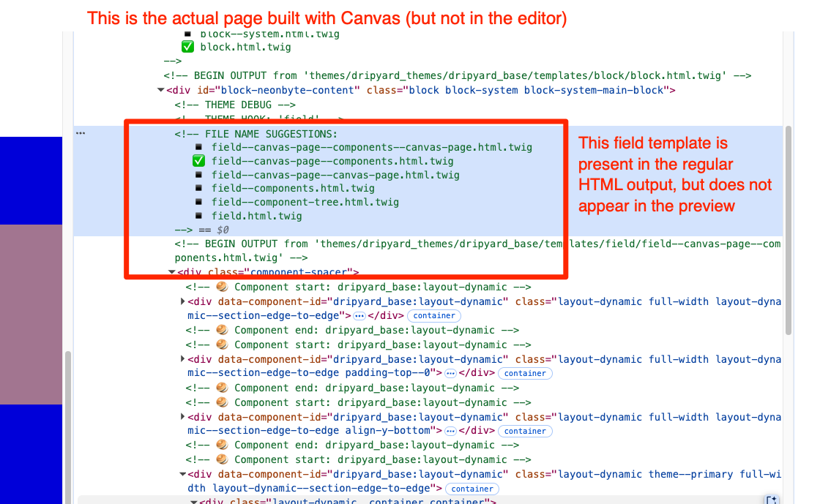Select the FILE NAME SUGGESTIONS comment line

[256, 134]
